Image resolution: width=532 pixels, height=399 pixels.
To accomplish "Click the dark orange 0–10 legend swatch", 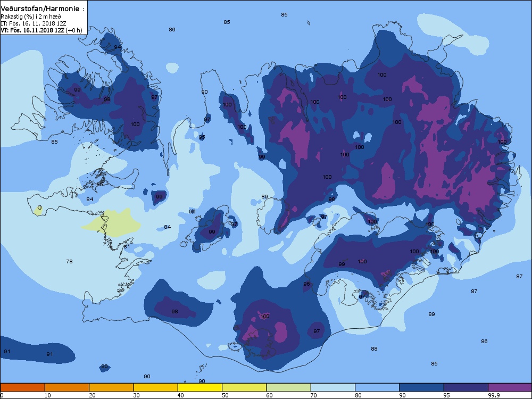I will [x=22, y=387].
